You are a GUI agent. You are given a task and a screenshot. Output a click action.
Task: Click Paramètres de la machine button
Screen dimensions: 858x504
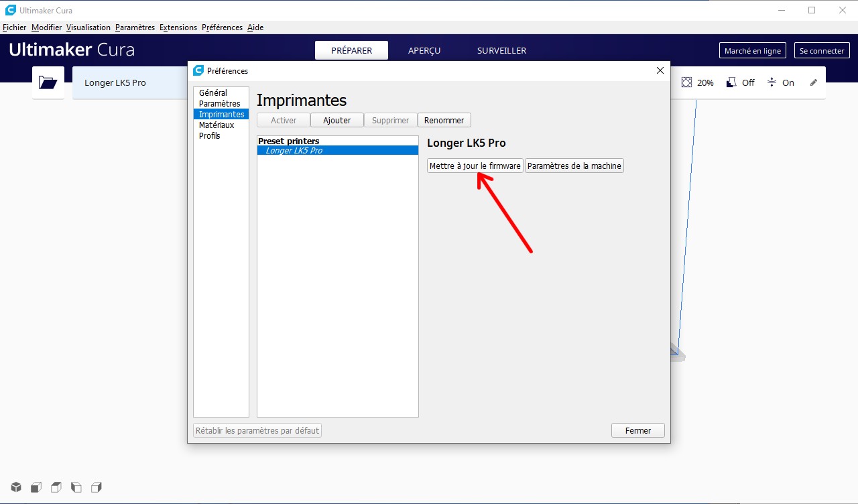click(x=574, y=166)
